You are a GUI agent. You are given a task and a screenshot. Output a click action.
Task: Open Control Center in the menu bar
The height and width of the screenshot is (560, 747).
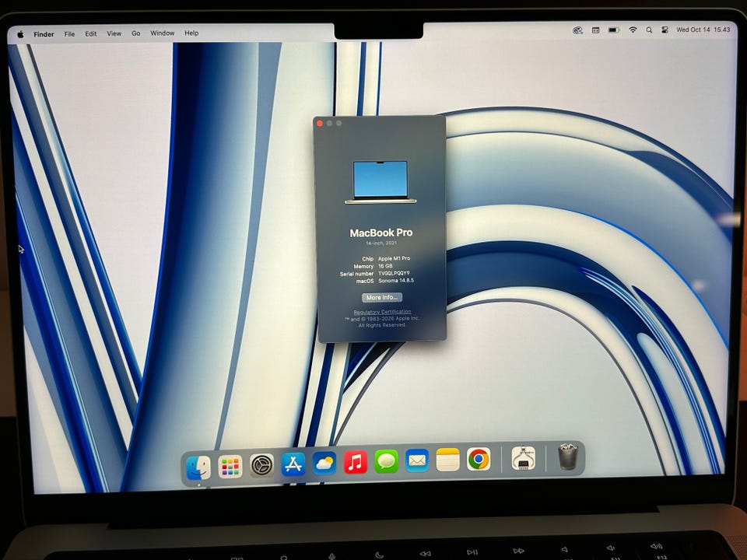coord(665,30)
